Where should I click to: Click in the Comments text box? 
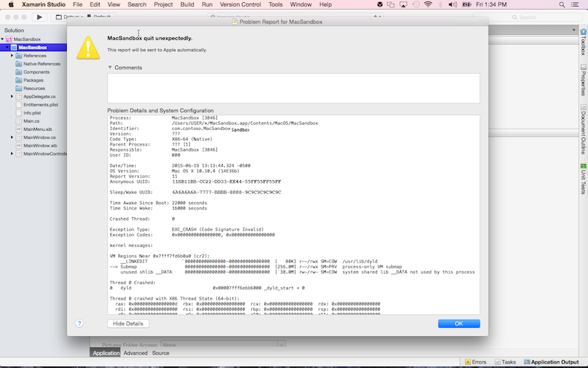293,88
